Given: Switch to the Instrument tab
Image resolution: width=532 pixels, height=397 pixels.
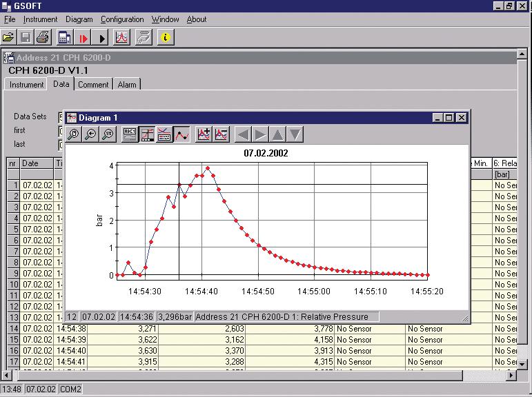Looking at the screenshot, I should (26, 85).
